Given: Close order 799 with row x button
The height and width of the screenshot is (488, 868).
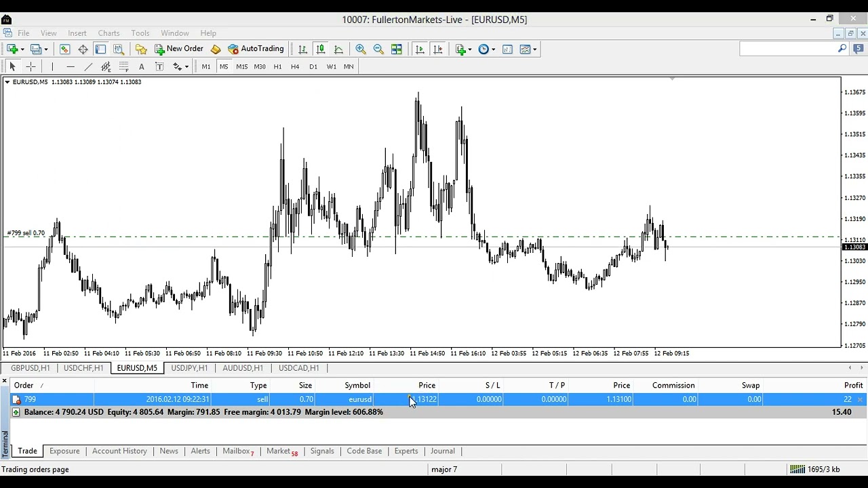Looking at the screenshot, I should point(860,399).
